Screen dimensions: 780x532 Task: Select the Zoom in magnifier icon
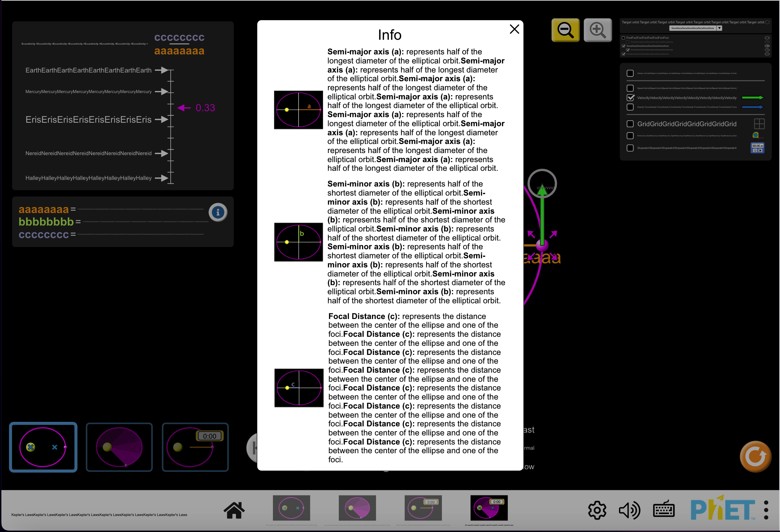coord(598,30)
